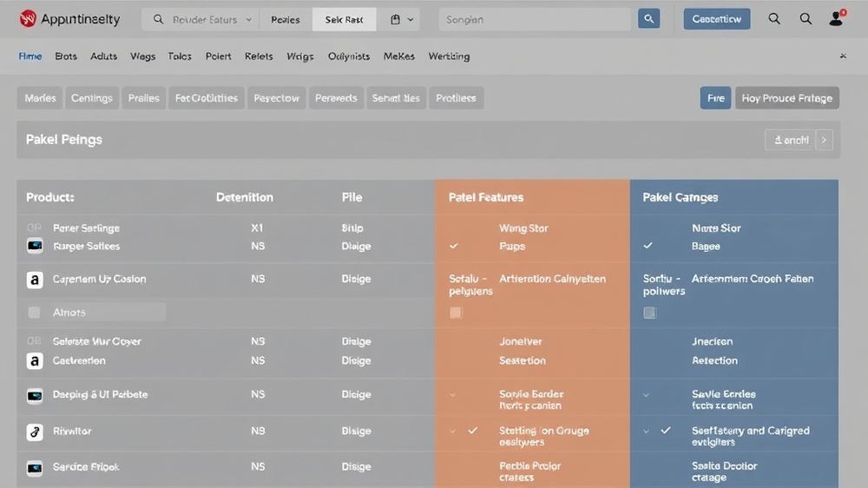Viewport: 868px width, 488px height.
Task: Select the Pesectow filter chip
Action: (276, 98)
